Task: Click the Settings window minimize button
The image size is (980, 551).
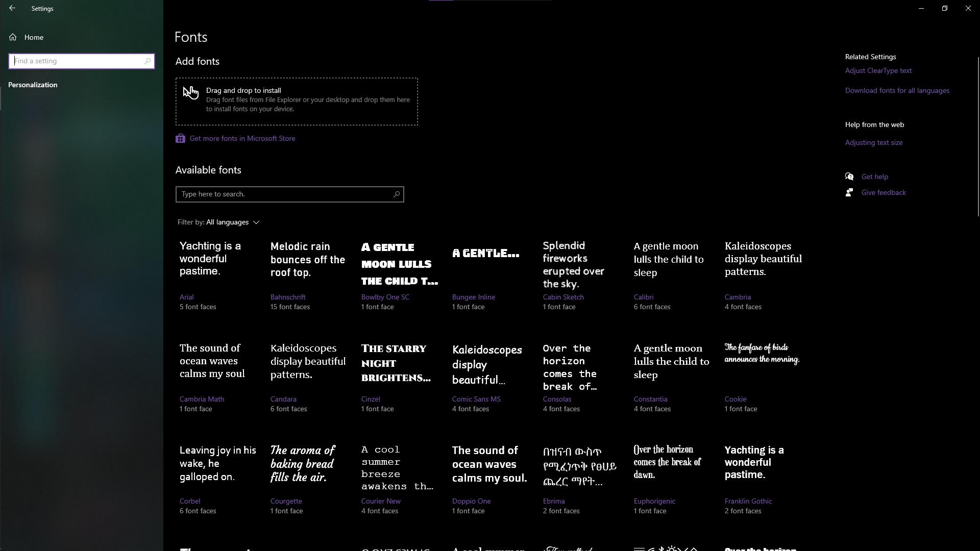Action: [921, 8]
